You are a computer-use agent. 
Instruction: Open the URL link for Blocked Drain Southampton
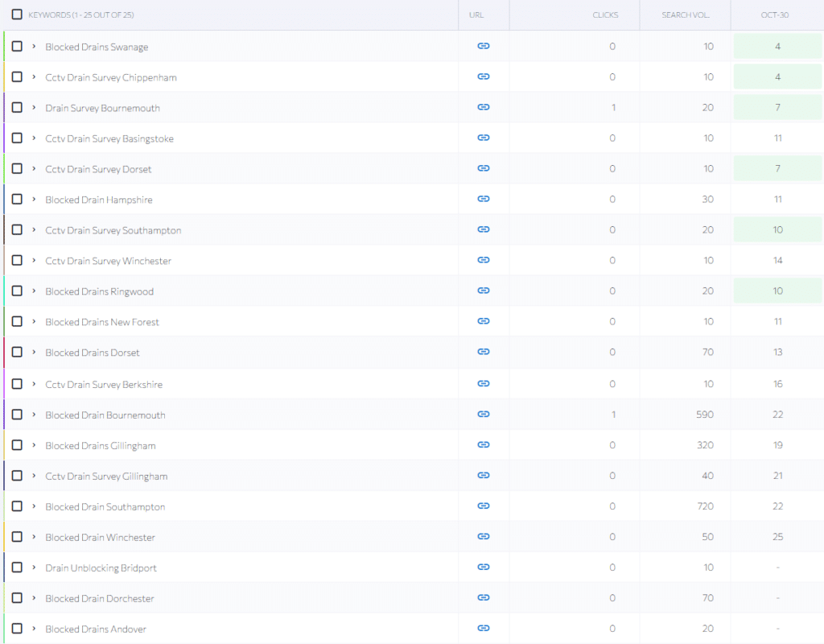coord(483,506)
